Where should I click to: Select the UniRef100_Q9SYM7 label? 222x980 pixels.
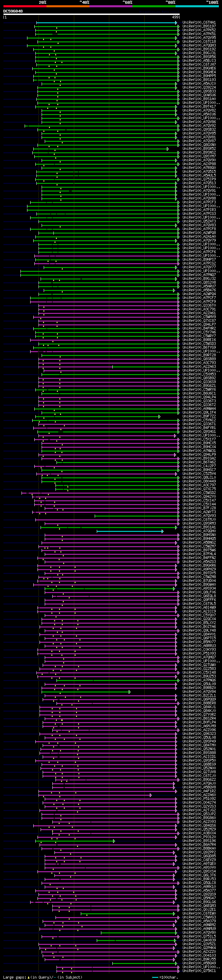(x=199, y=156)
